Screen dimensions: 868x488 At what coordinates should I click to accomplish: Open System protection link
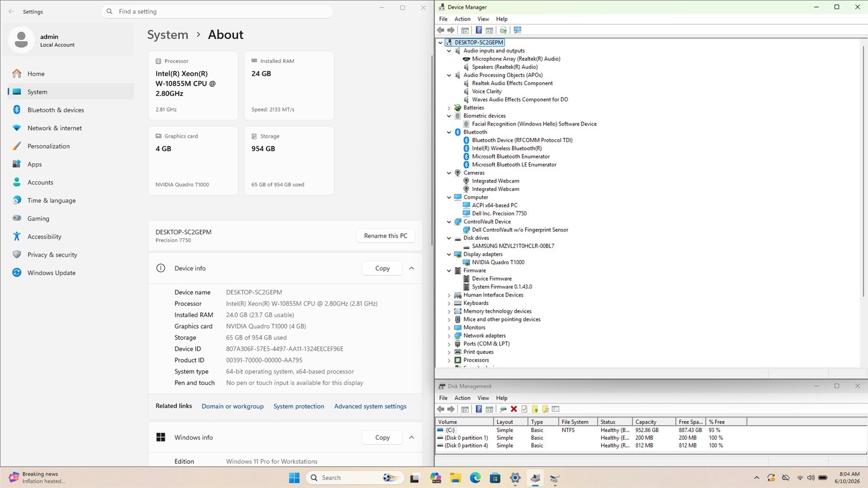299,406
